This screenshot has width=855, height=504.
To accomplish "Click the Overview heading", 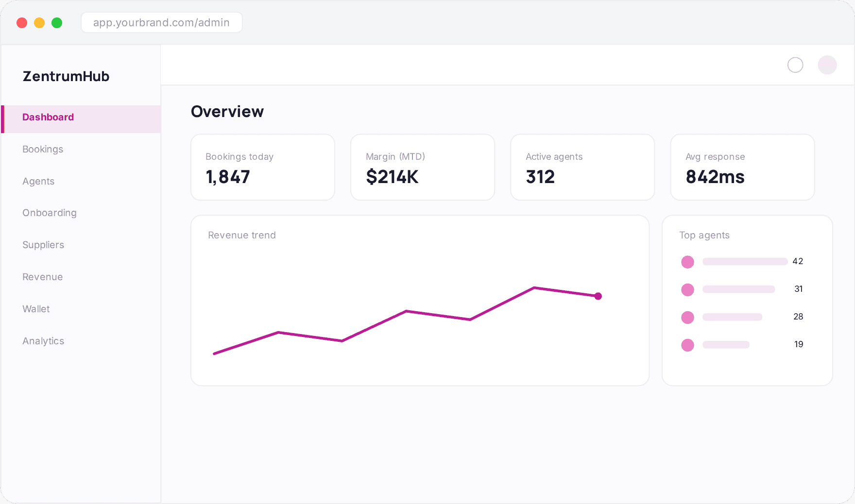I will click(x=227, y=112).
